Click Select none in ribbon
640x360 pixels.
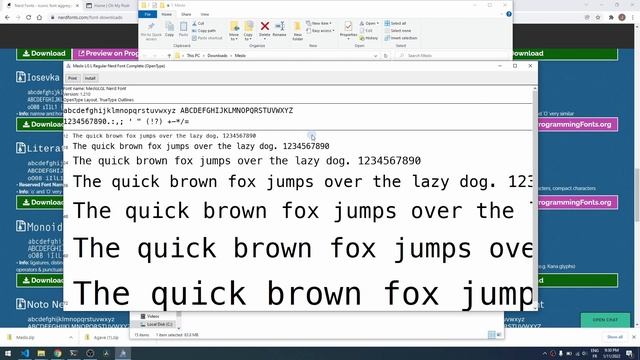[398, 31]
